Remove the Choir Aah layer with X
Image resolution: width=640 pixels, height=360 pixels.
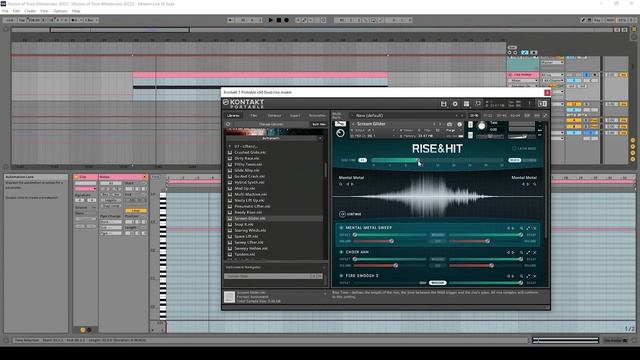click(535, 253)
